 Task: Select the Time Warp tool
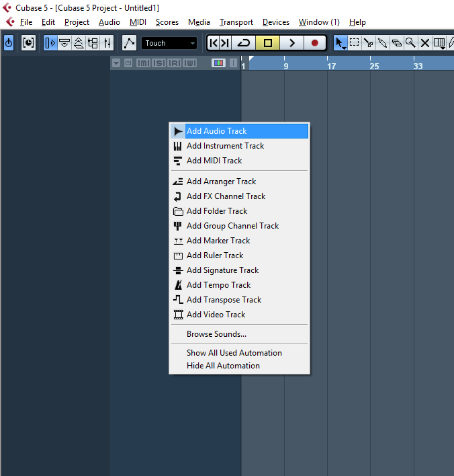tap(439, 43)
